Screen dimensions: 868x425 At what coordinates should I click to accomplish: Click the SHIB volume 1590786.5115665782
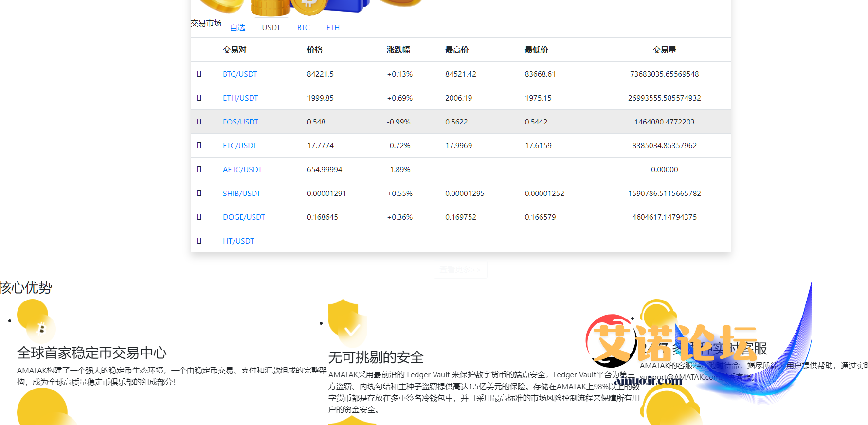click(665, 194)
